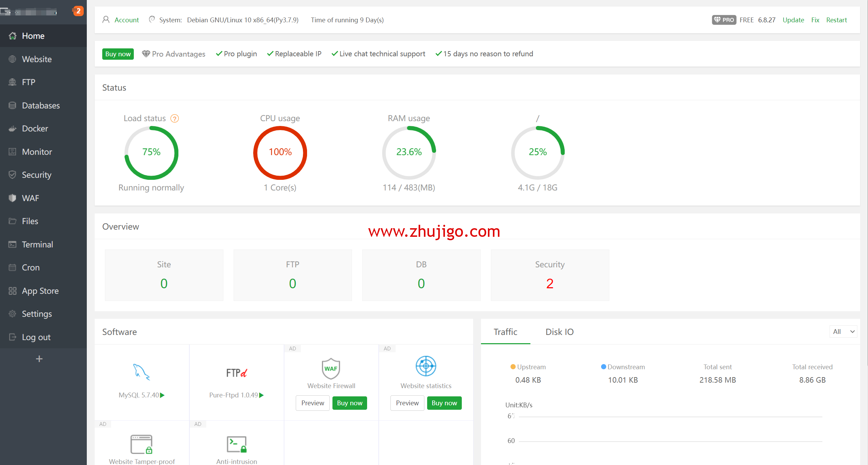
Task: Click the 114 / 483(MB) RAM text
Action: coord(409,188)
